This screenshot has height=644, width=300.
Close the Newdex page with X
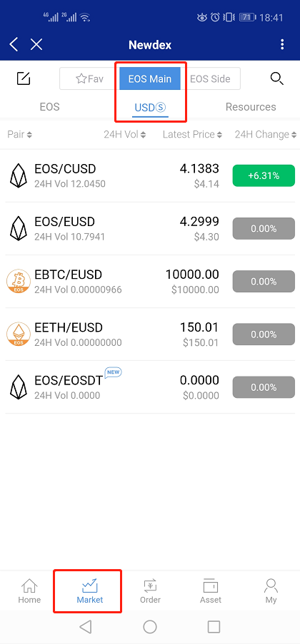click(x=36, y=44)
